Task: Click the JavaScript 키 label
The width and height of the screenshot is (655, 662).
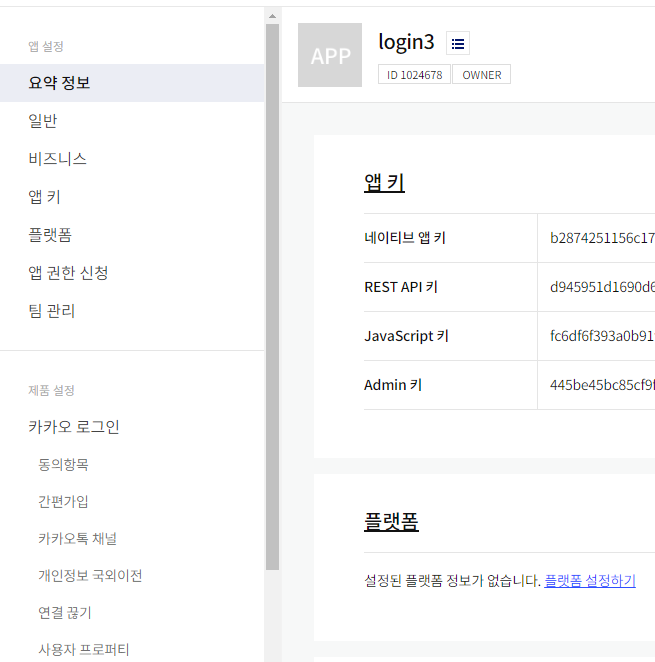Action: tap(406, 336)
